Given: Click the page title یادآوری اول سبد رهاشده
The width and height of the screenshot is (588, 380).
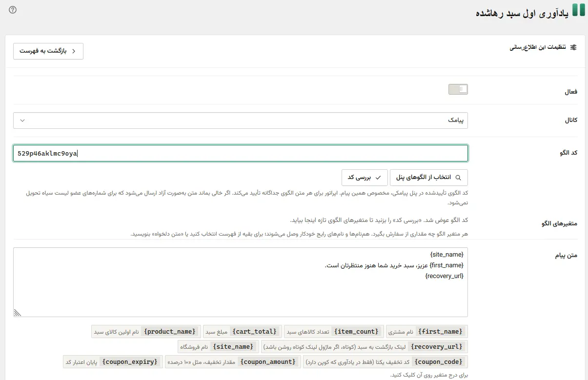Looking at the screenshot, I should [522, 13].
